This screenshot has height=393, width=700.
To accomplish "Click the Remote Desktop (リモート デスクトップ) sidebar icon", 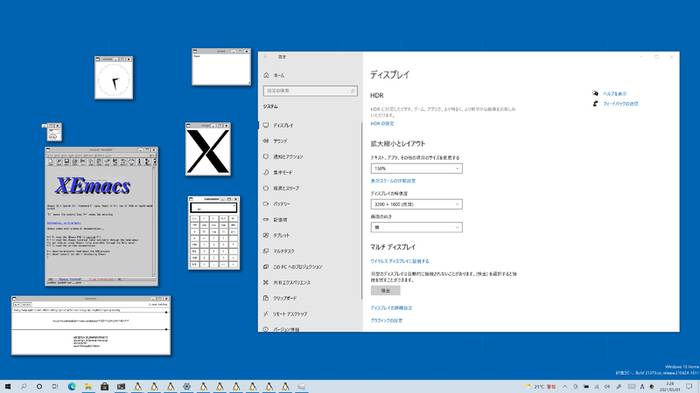I will tap(266, 314).
